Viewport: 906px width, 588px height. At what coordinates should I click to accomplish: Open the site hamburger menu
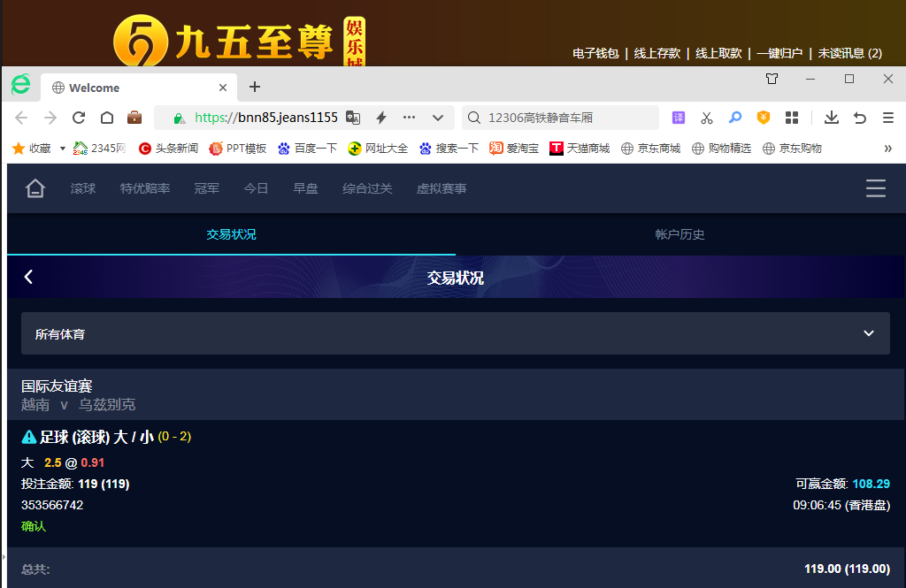[876, 188]
